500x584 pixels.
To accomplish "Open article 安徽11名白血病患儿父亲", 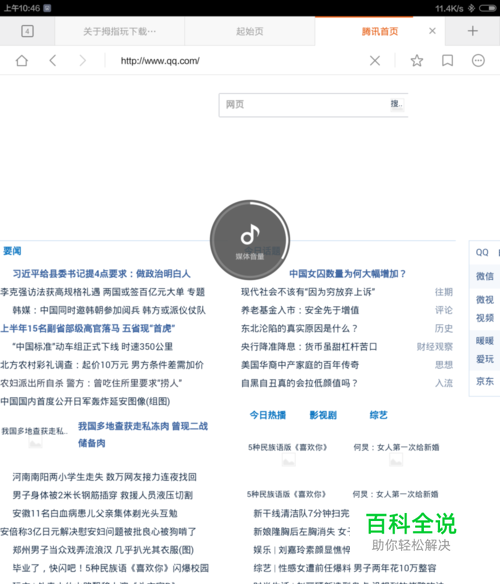I will point(95,514).
